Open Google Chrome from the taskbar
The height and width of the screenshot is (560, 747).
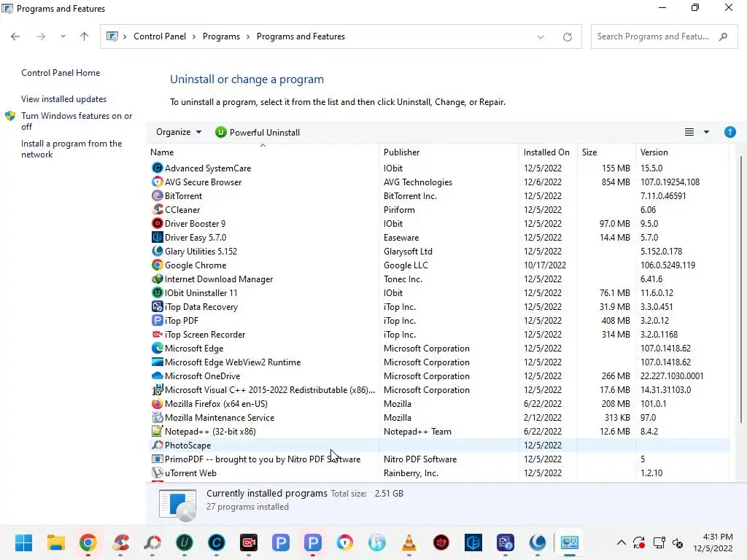pos(88,542)
